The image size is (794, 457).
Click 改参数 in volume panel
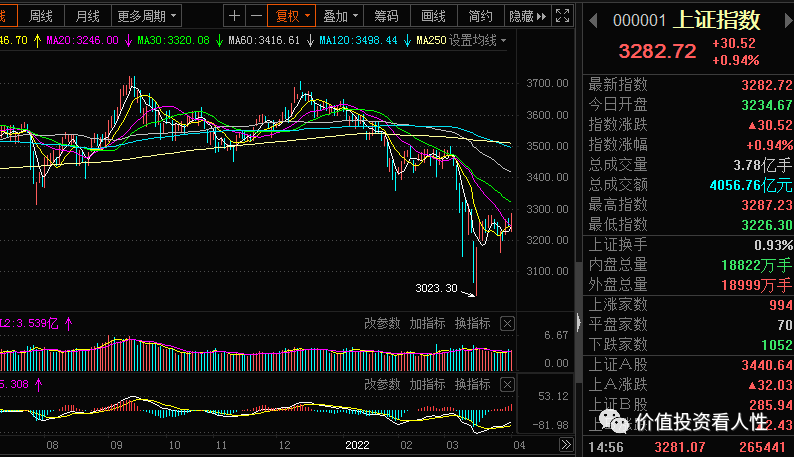pyautogui.click(x=382, y=323)
